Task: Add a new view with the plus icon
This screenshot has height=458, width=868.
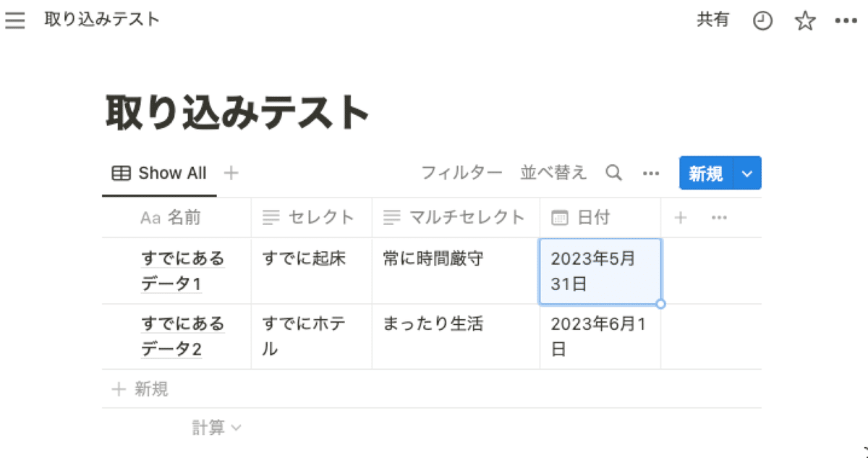Action: (x=230, y=173)
